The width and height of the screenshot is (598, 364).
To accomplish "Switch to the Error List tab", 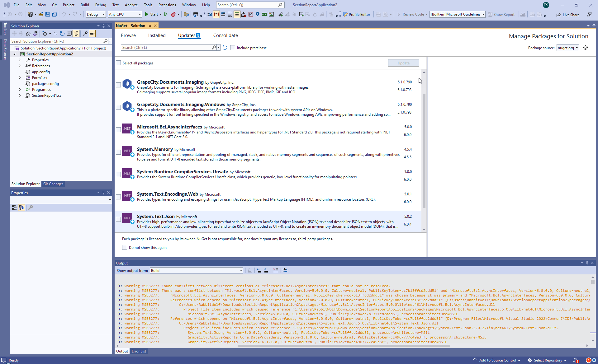I will tap(139, 351).
